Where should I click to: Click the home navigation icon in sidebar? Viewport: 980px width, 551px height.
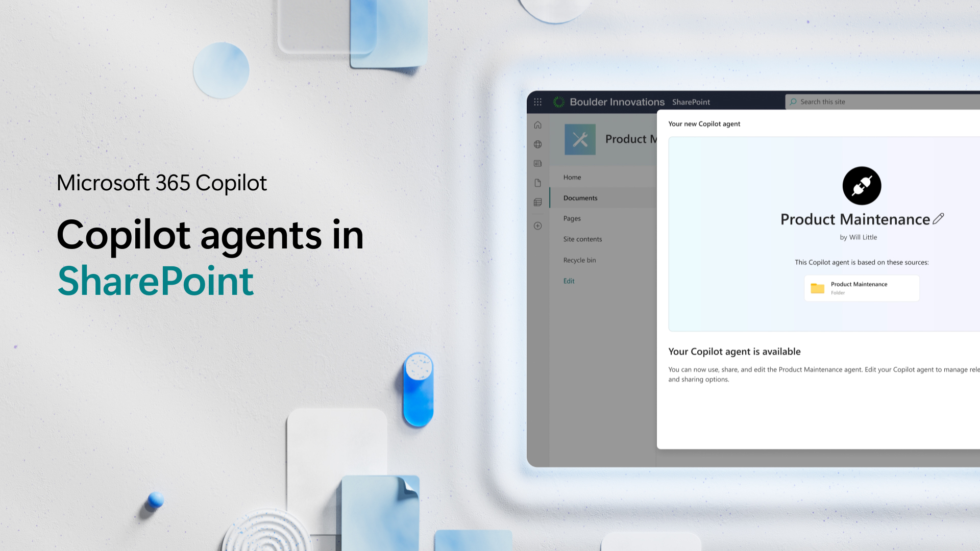point(538,124)
